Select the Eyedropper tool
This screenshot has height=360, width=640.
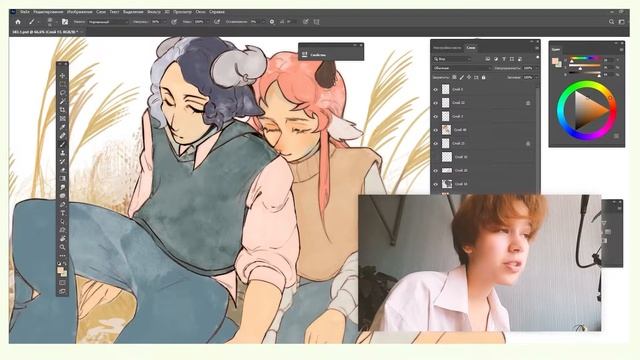point(62,127)
